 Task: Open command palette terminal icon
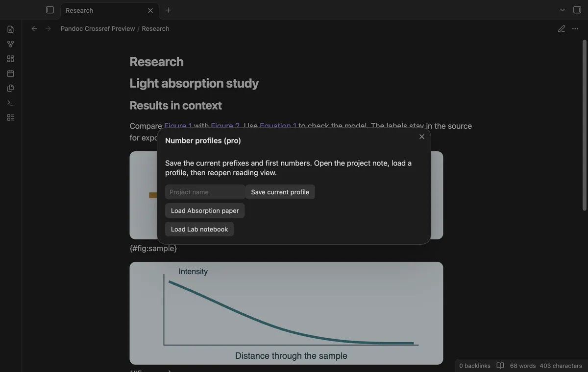[10, 103]
